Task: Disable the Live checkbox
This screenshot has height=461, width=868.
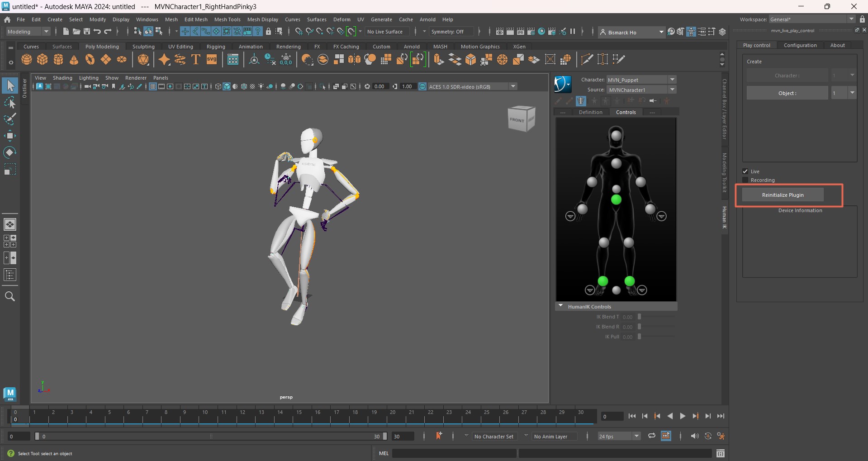Action: click(x=745, y=171)
